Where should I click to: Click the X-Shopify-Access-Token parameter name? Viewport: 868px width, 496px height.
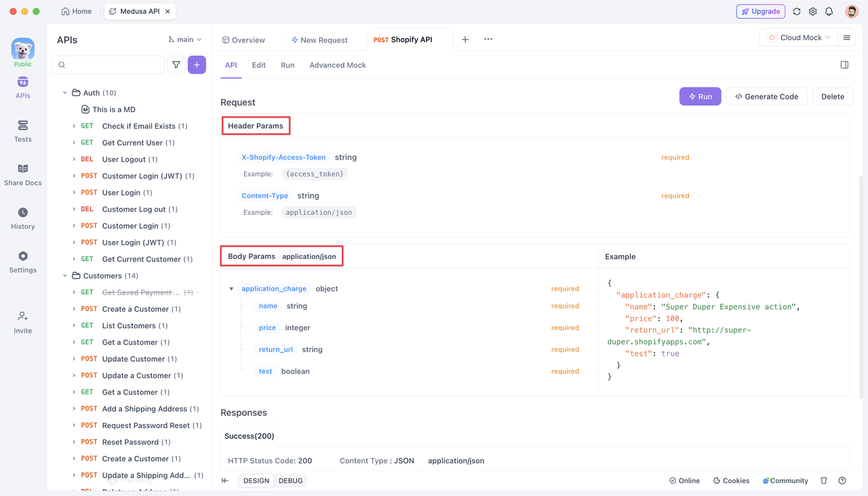pos(283,157)
